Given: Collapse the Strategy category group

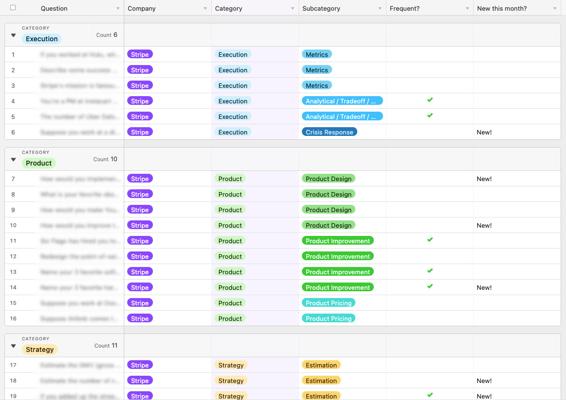Looking at the screenshot, I should 13,346.
